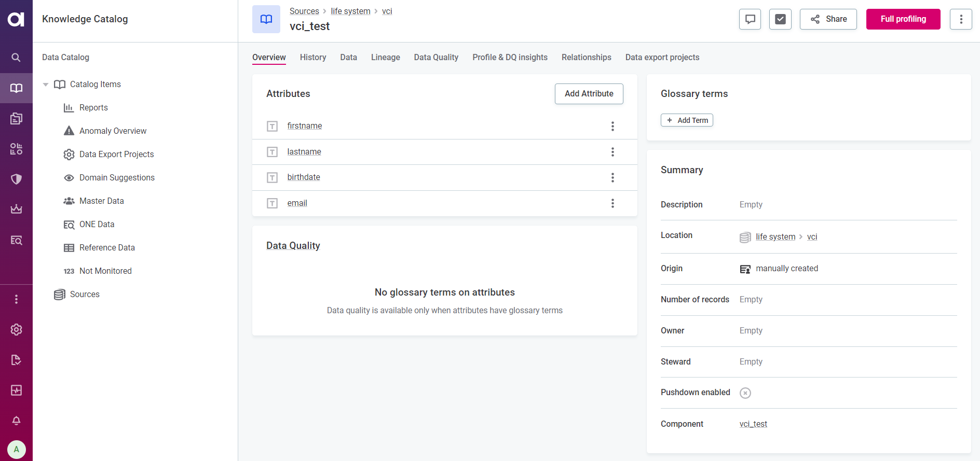
Task: Open the notifications bell icon
Action: (x=16, y=421)
